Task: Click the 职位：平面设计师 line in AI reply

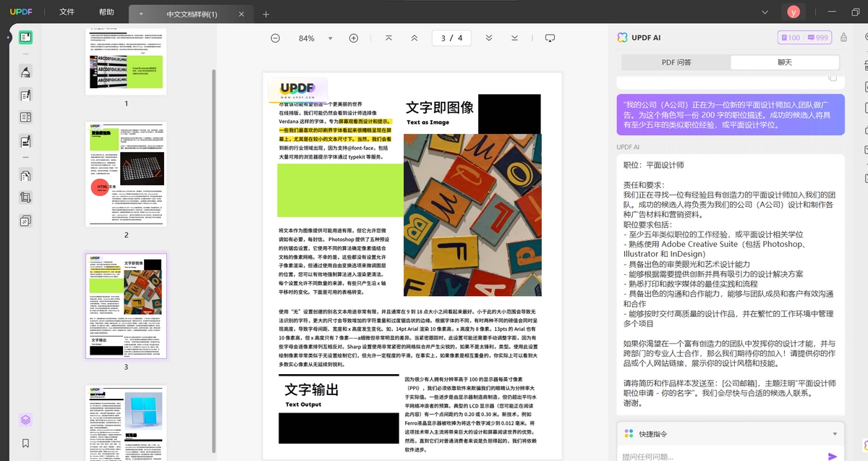Action: coord(653,165)
